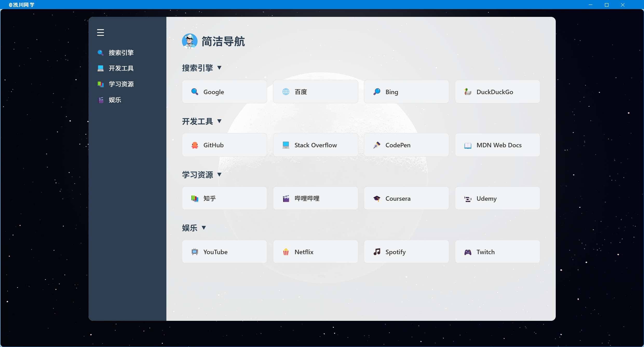Click the 简洁导航 page title

[223, 41]
